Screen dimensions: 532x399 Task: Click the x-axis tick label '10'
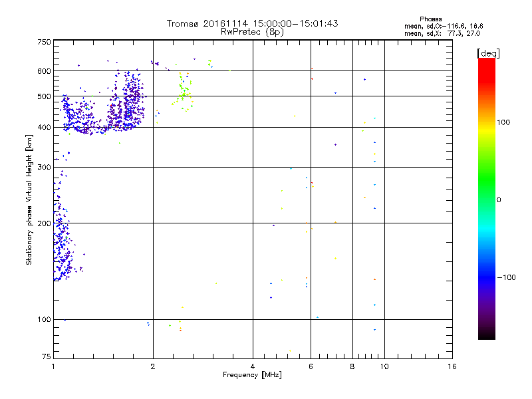point(384,366)
